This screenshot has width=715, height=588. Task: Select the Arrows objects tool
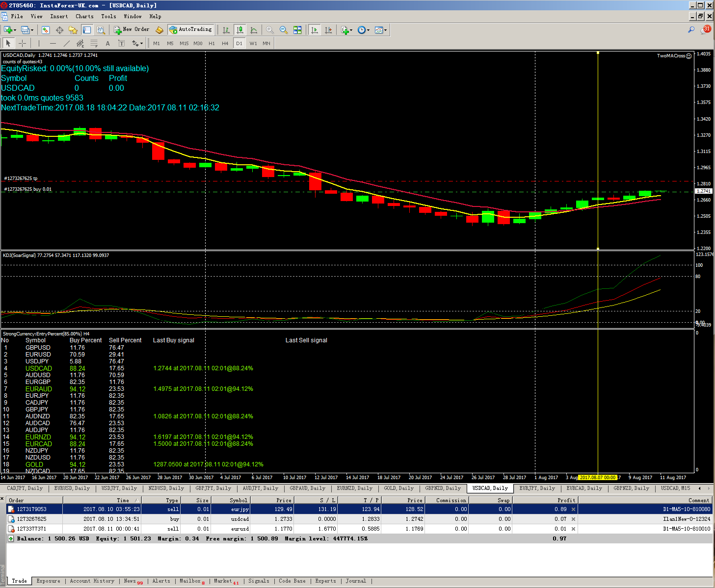pyautogui.click(x=135, y=43)
